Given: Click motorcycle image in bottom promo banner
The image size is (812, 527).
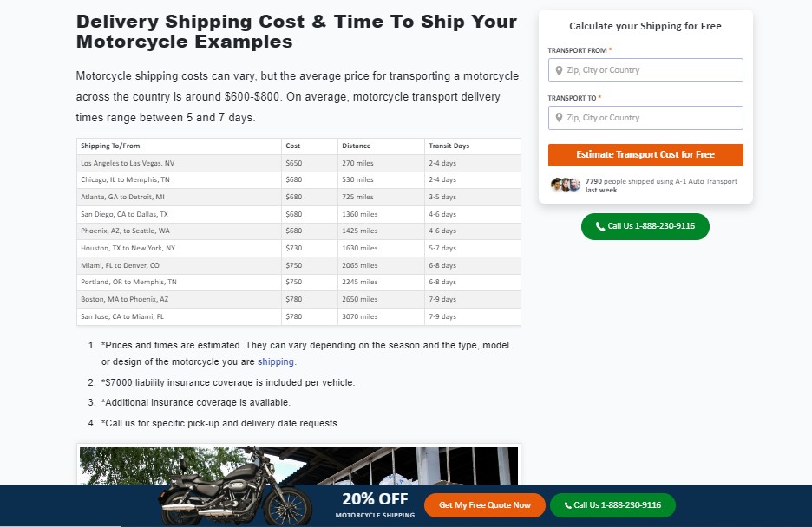Looking at the screenshot, I should [236, 487].
